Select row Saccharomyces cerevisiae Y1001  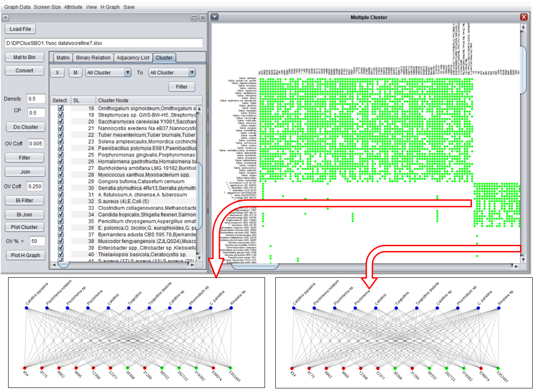point(124,122)
